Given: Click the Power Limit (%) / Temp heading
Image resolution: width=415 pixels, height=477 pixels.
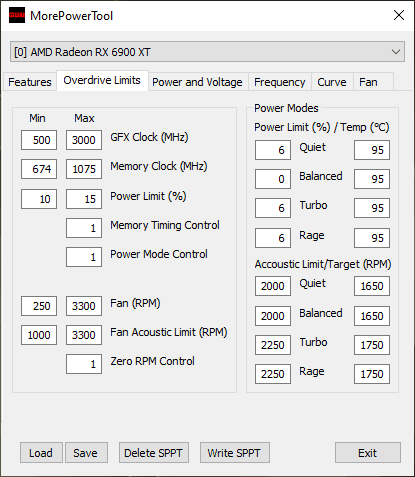Looking at the screenshot, I should point(322,127).
